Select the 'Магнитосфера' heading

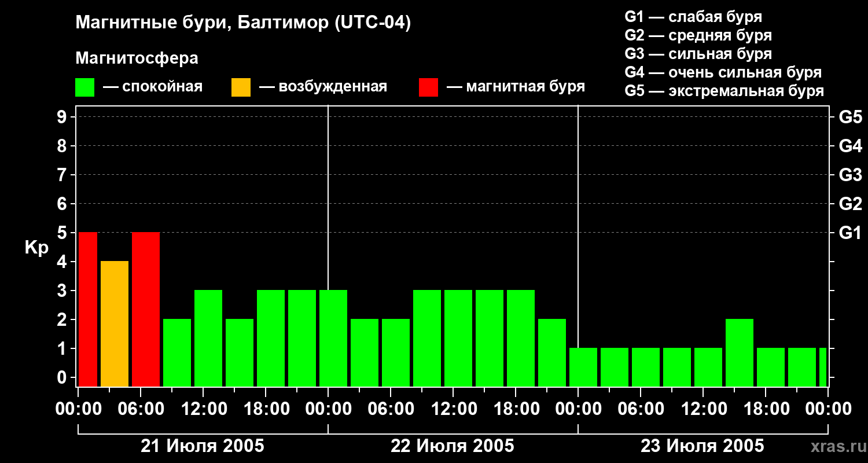[x=137, y=58]
